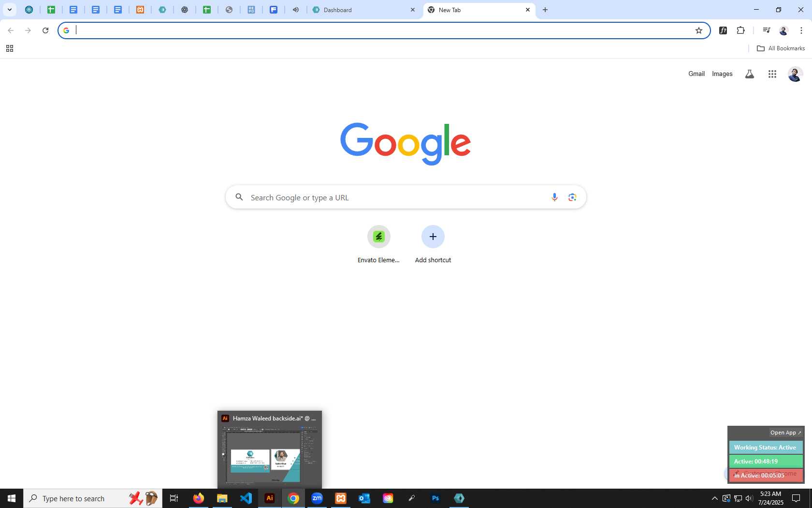Open Visual Studio Code from taskbar
This screenshot has height=508, width=812.
[x=246, y=498]
